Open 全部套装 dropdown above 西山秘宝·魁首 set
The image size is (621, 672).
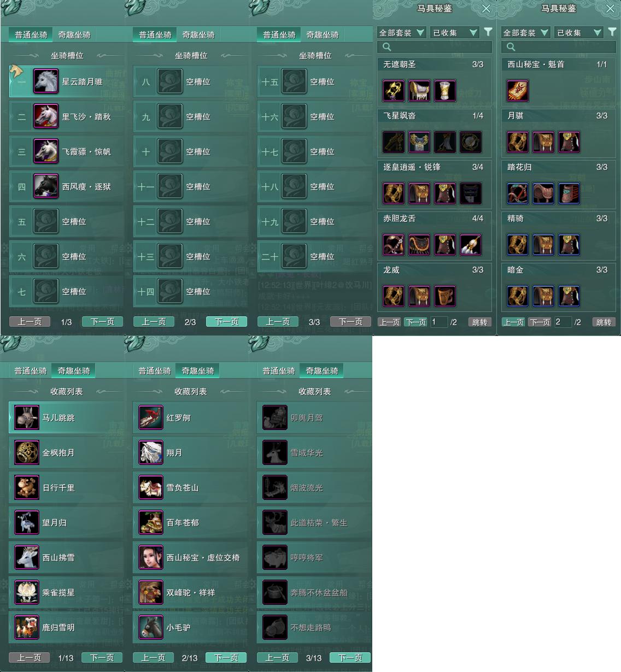point(526,33)
